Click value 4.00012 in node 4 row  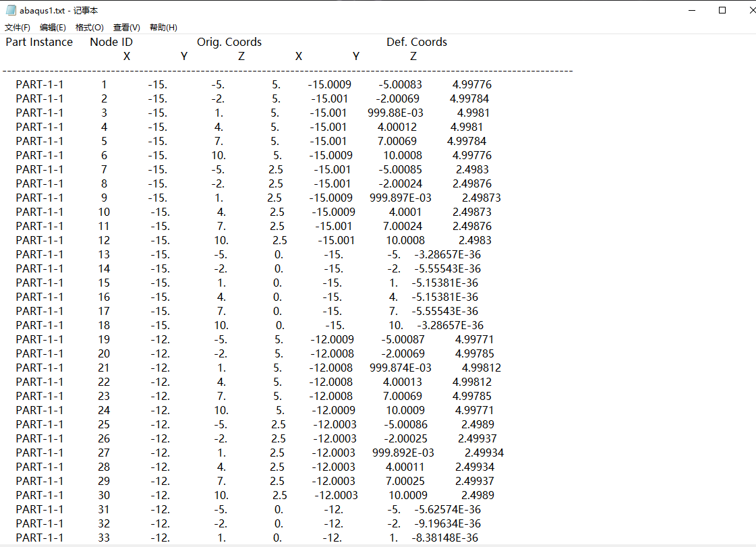pyautogui.click(x=397, y=127)
